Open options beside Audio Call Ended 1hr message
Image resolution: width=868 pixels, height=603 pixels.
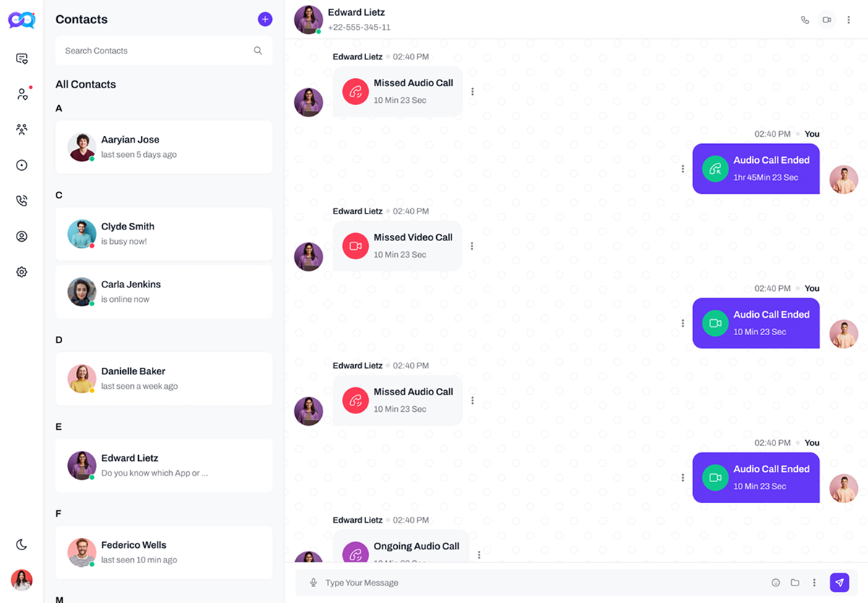pyautogui.click(x=683, y=169)
